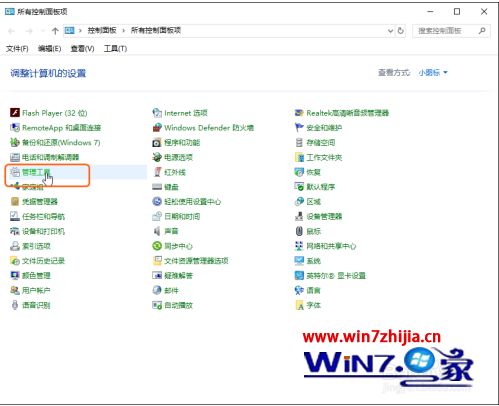Open 鼠标 settings

[x=308, y=231]
